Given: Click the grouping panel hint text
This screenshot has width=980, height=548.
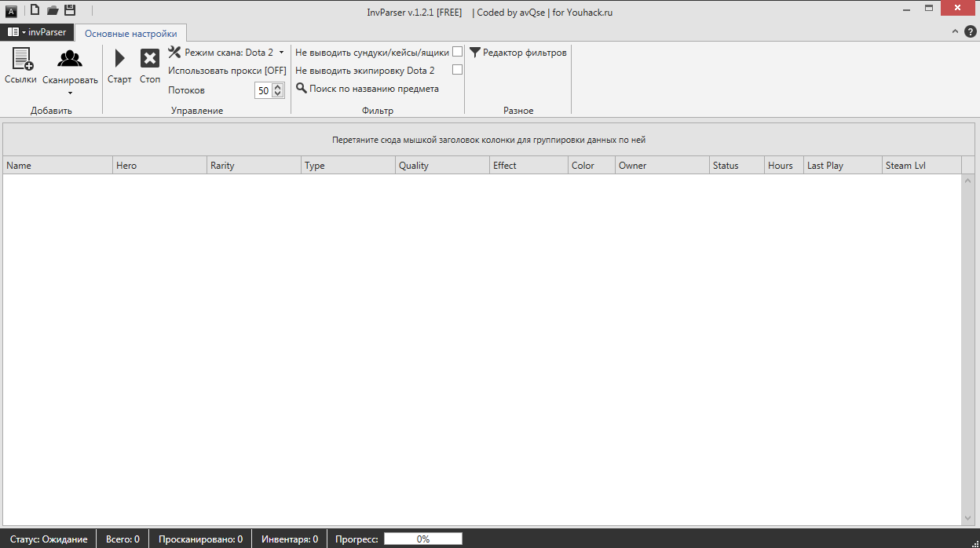Looking at the screenshot, I should pyautogui.click(x=489, y=141).
